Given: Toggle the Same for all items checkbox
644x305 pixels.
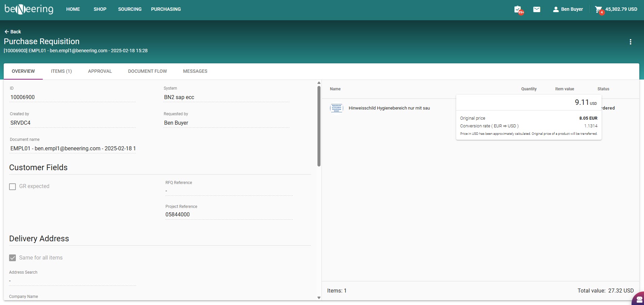Looking at the screenshot, I should click(12, 258).
